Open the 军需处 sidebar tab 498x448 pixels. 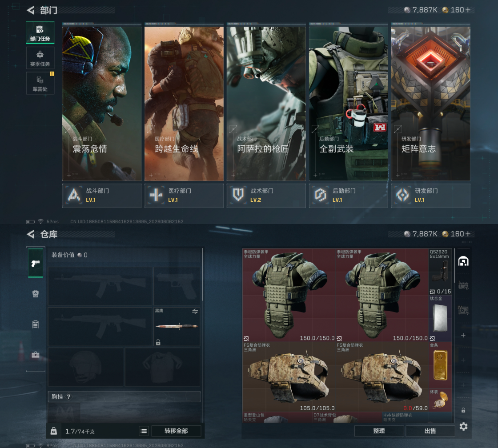40,83
